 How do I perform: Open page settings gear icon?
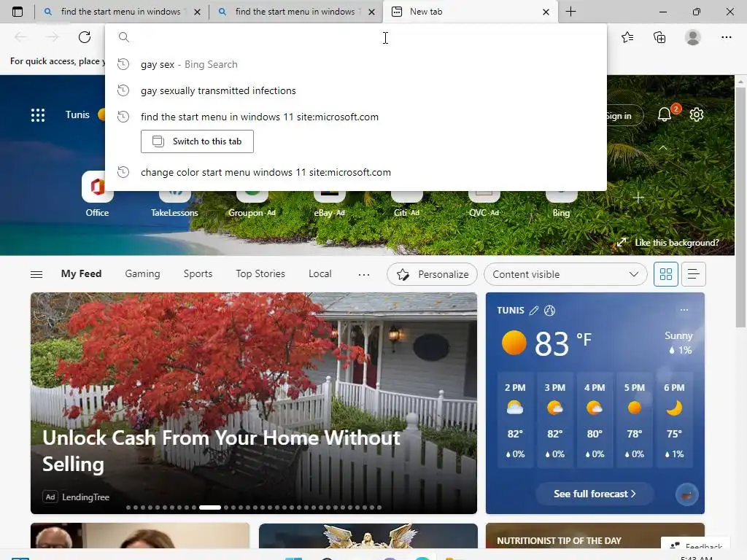point(697,114)
